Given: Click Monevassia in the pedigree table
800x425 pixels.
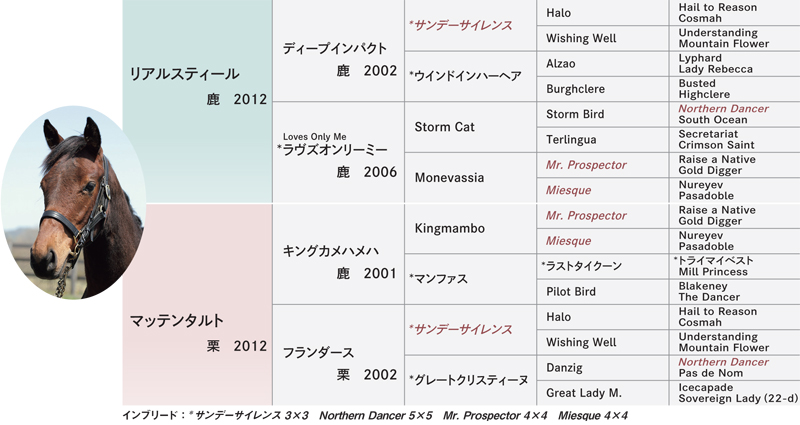Looking at the screenshot, I should pyautogui.click(x=470, y=178).
